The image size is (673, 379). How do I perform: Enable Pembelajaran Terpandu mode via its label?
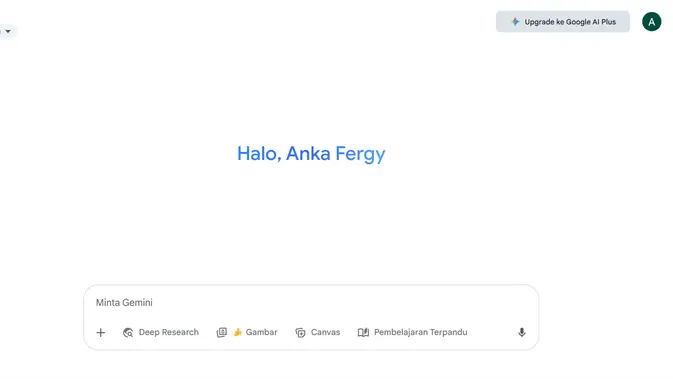click(421, 332)
